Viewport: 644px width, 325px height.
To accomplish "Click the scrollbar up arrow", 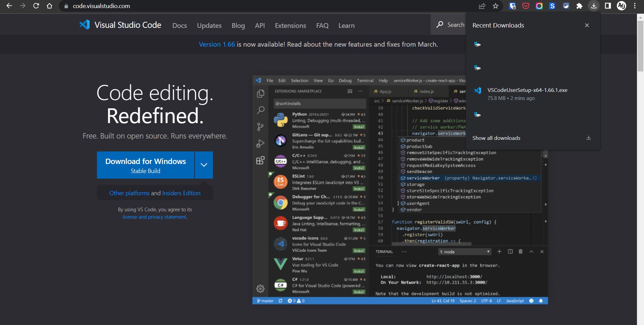I will click(640, 17).
